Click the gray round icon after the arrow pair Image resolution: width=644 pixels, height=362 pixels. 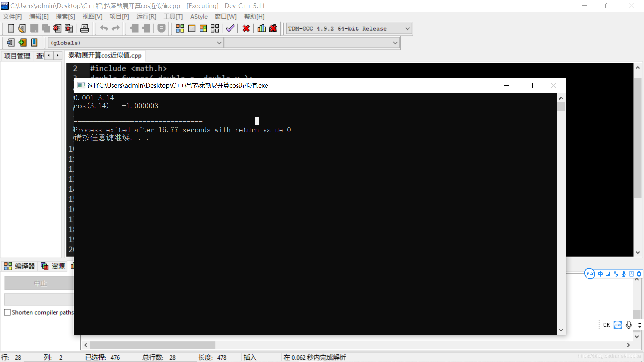pyautogui.click(x=161, y=28)
